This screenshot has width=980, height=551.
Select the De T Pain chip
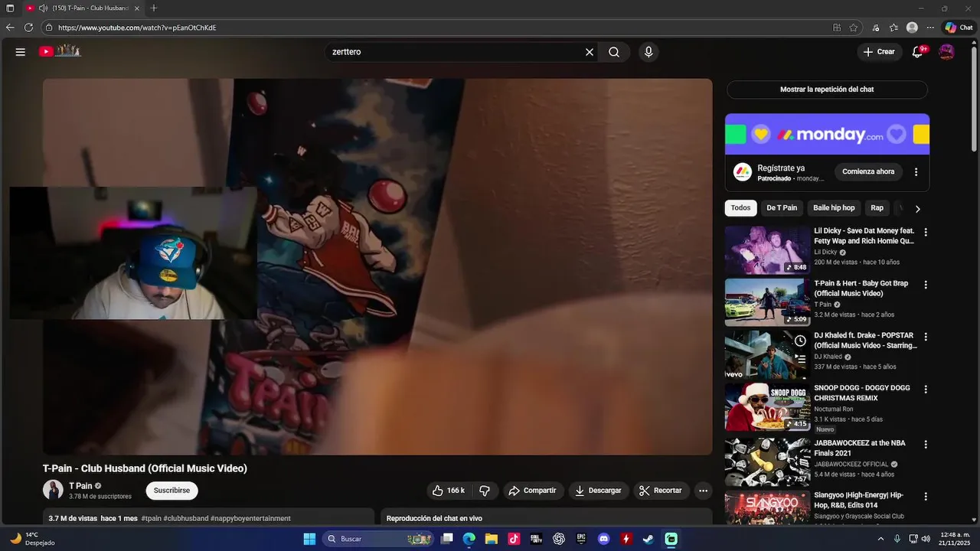point(782,208)
